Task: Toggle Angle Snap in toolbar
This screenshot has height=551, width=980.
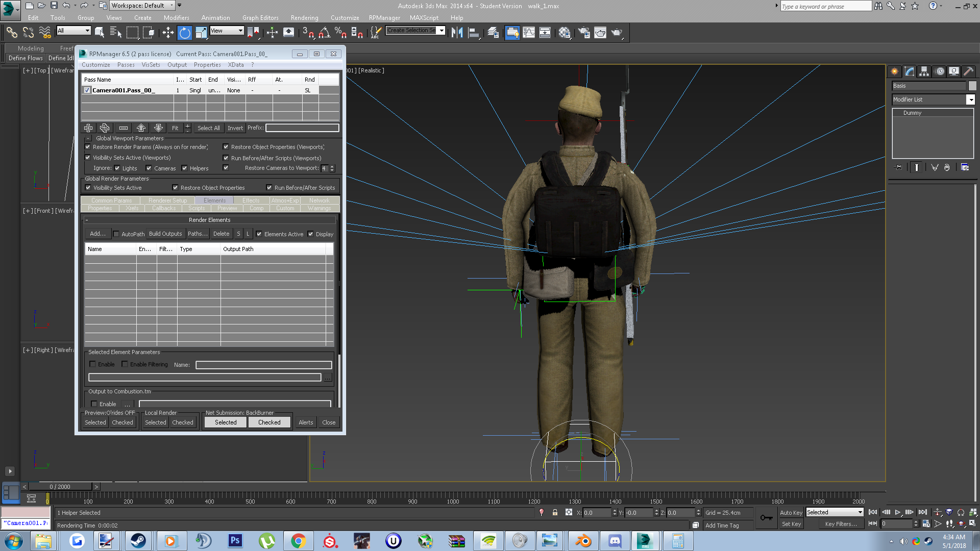Action: [324, 33]
